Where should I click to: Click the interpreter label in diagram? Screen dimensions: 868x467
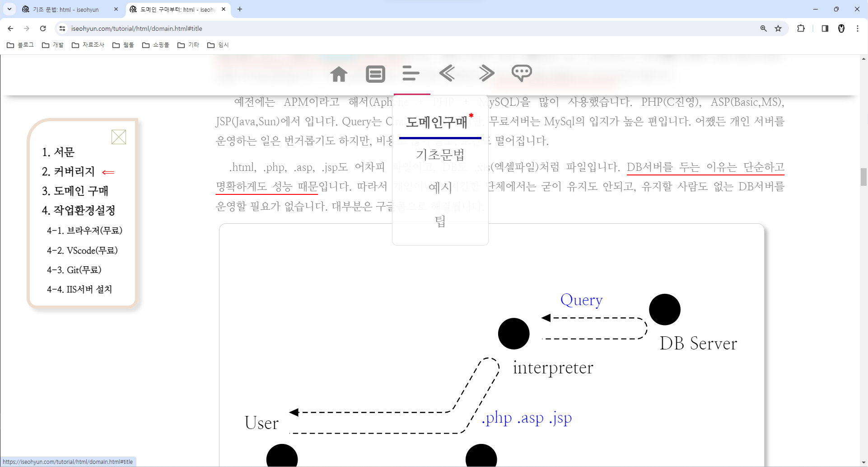(553, 368)
